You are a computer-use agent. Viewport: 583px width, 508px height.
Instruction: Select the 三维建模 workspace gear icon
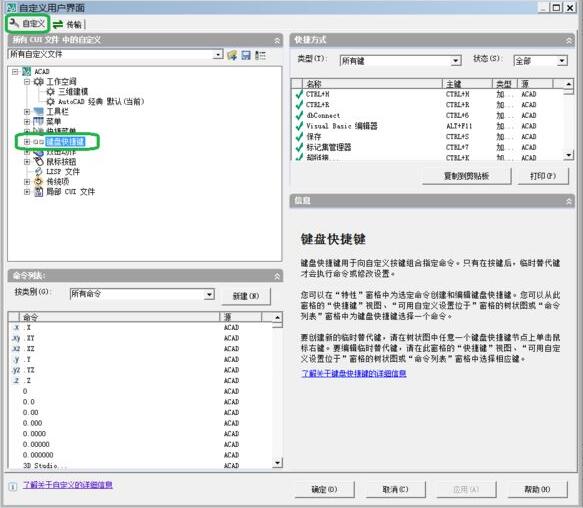(51, 91)
